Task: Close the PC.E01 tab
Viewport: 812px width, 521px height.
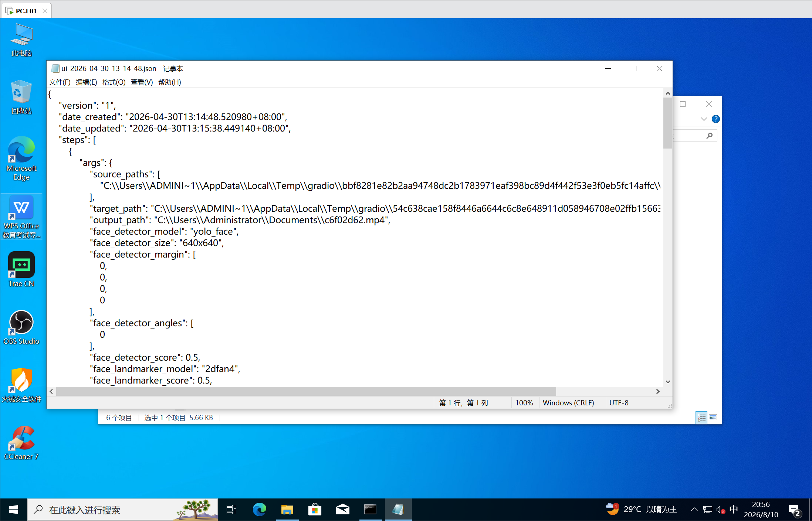Action: pyautogui.click(x=45, y=11)
